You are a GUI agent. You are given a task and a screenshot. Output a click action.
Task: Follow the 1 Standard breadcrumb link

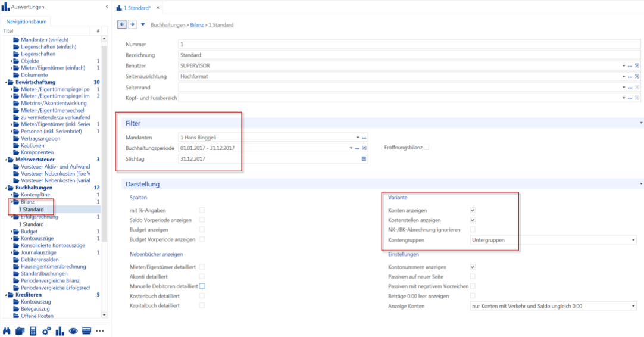[221, 24]
